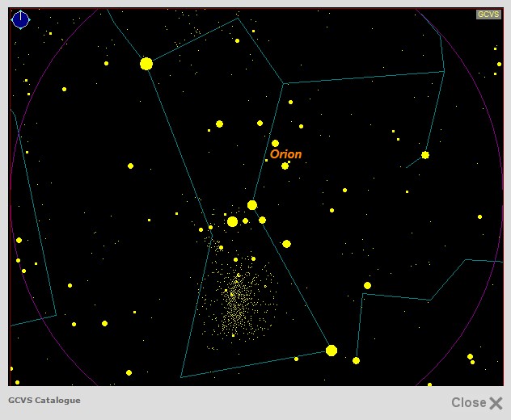The height and width of the screenshot is (420, 511).
Task: Click the dense star cluster below the star trio
Action: [239, 301]
